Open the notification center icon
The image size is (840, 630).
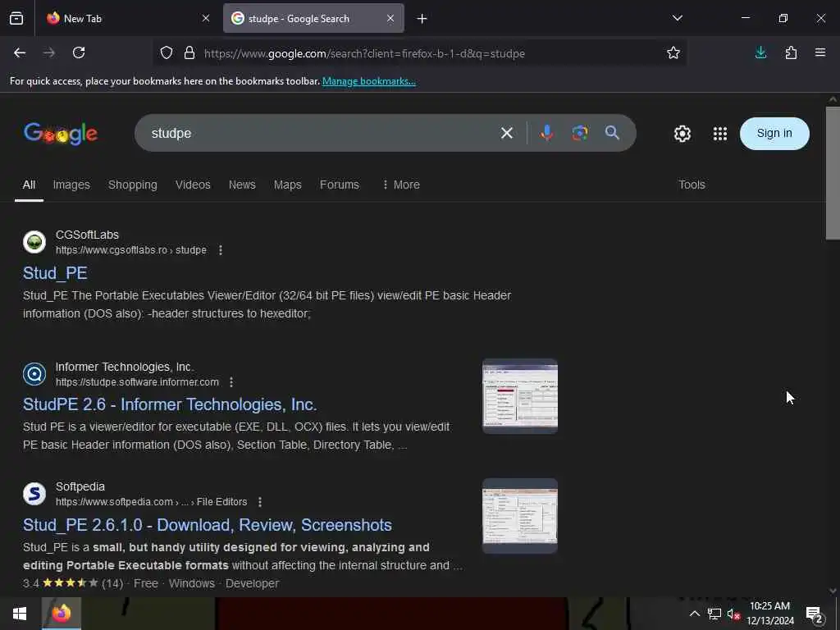coord(815,614)
